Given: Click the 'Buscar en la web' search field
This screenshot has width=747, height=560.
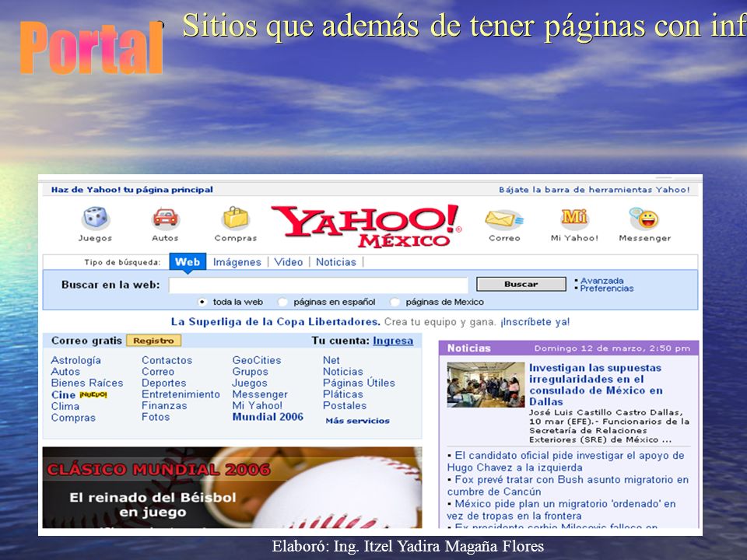Looking at the screenshot, I should tap(318, 285).
